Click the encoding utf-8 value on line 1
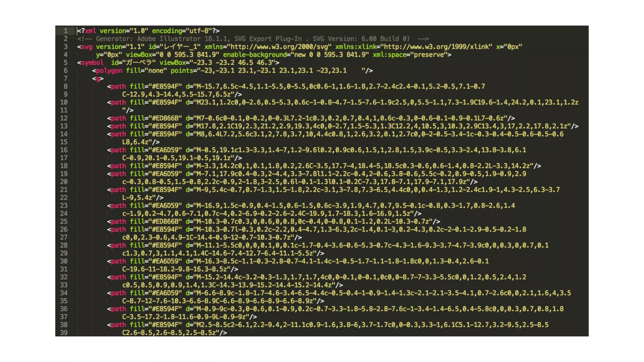Viewport: 644px width, 362px height. (199, 31)
